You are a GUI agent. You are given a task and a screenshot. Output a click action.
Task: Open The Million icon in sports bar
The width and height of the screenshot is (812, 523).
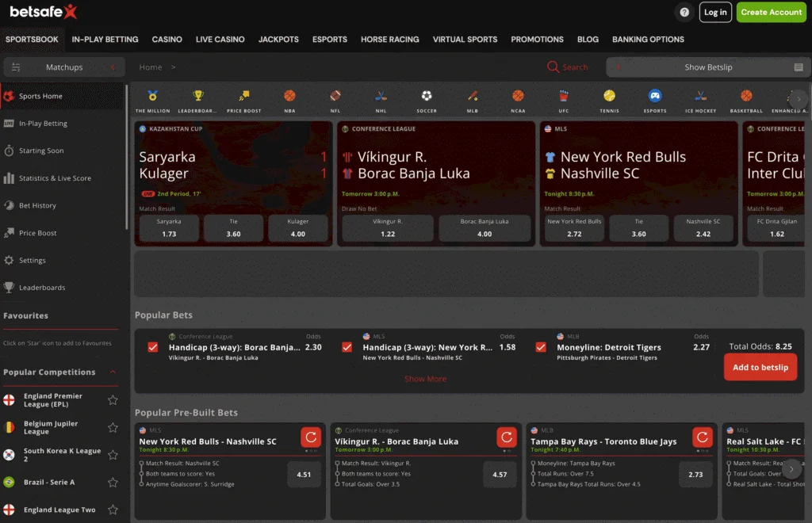(152, 96)
